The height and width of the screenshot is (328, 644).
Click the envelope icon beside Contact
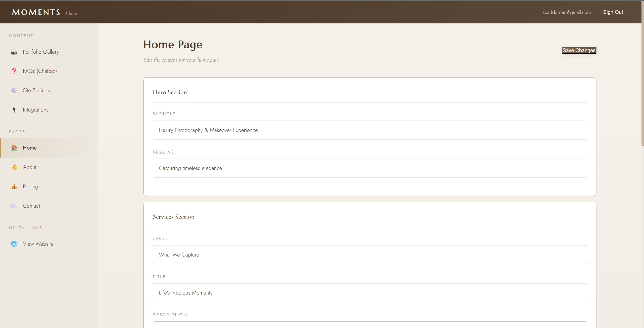click(14, 206)
